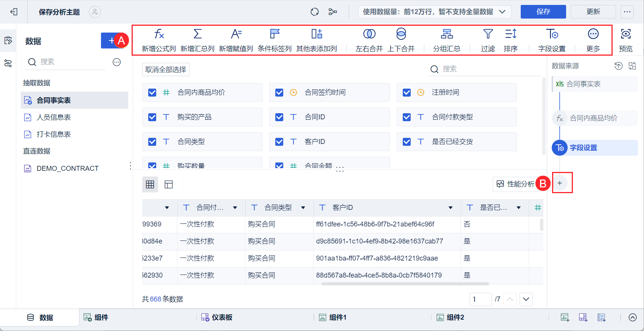Click the 过滤 filter funnel tool

tap(488, 40)
